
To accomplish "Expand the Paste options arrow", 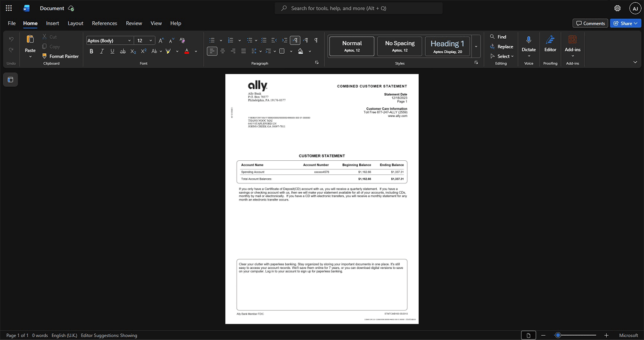I will click(x=30, y=57).
